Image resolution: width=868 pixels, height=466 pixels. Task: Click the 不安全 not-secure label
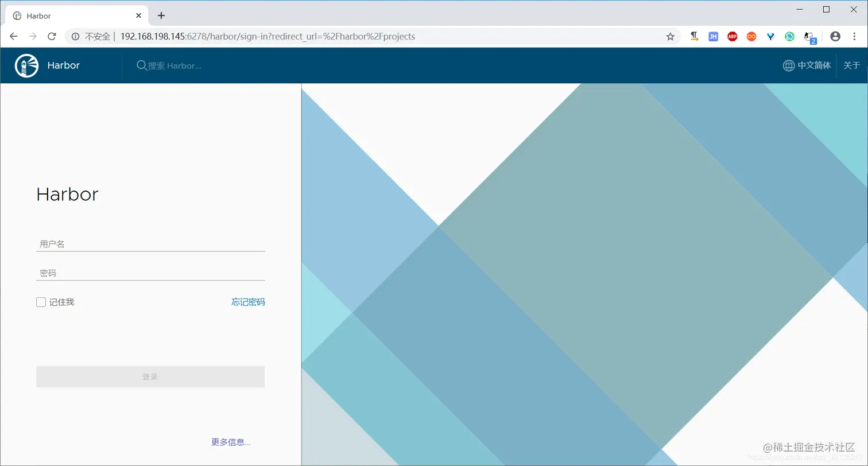pyautogui.click(x=98, y=37)
